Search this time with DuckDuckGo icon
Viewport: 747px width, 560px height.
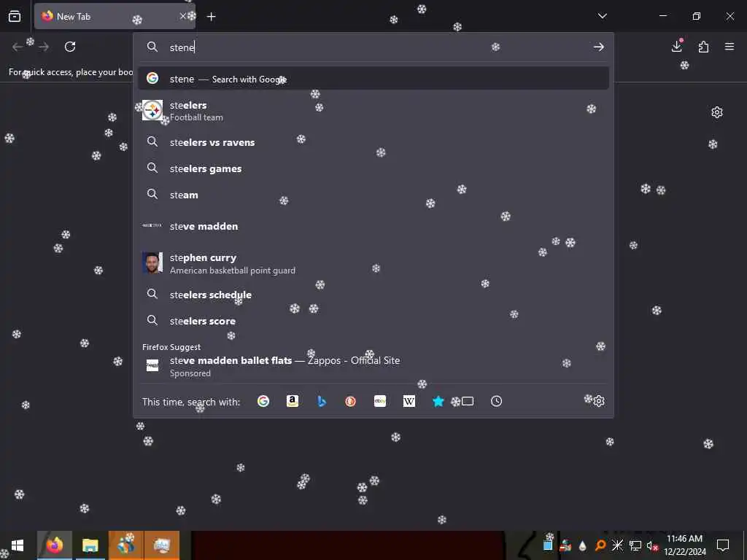pos(351,402)
